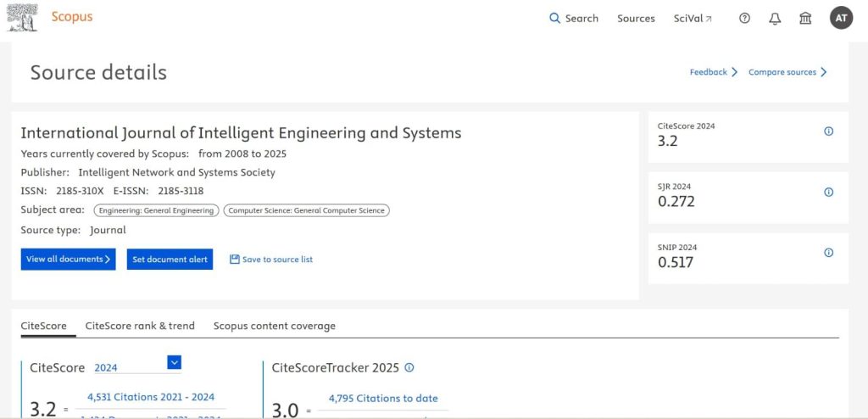Show info for SNIP 2024

pos(829,252)
